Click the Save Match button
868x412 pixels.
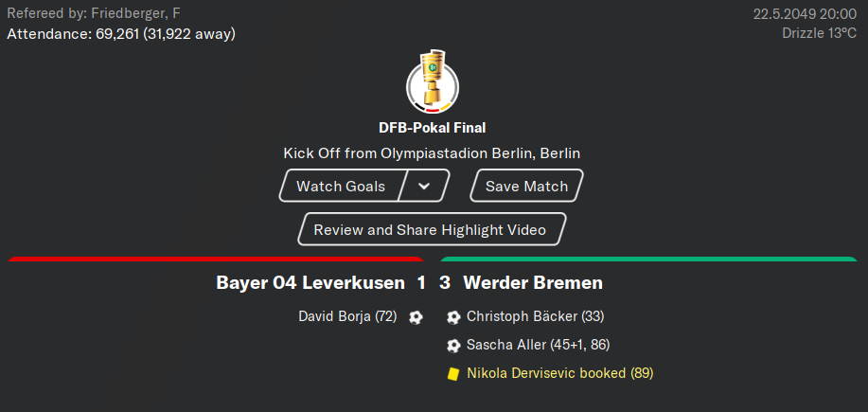(x=526, y=186)
